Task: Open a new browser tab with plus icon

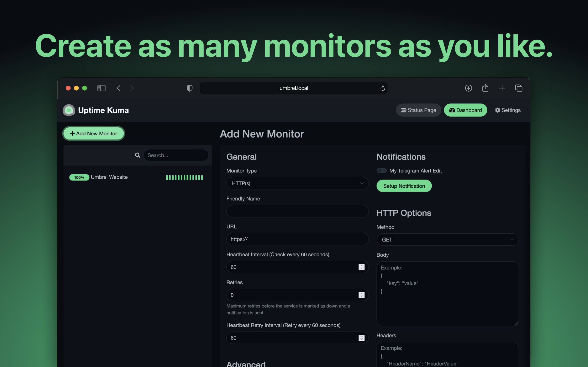Action: (x=502, y=88)
